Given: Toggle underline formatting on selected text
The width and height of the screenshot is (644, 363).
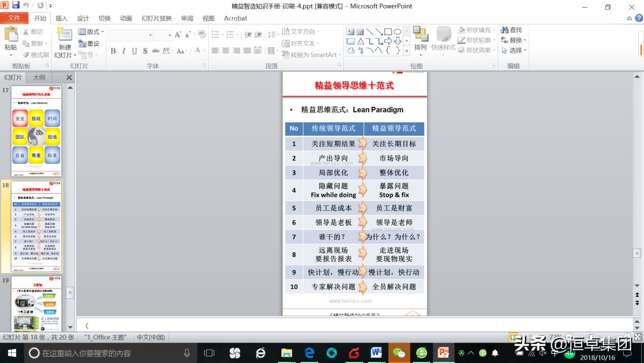Looking at the screenshot, I should (134, 51).
